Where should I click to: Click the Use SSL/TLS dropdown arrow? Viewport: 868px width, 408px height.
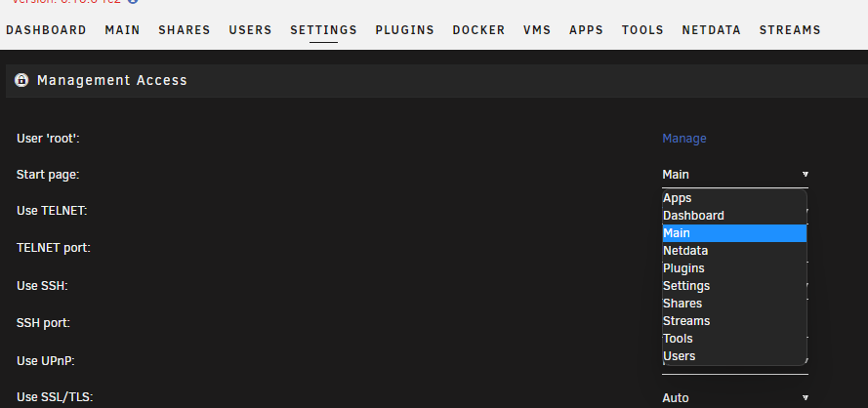[805, 397]
